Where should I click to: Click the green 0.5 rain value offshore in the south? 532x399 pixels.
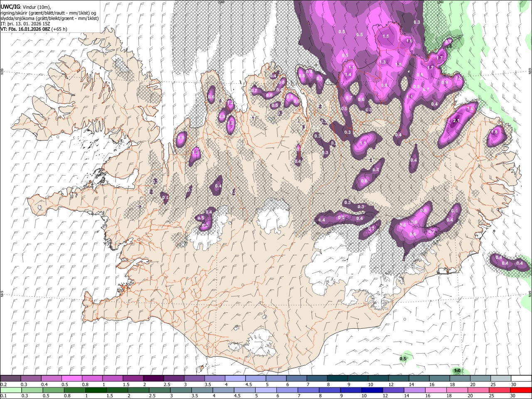(403, 359)
